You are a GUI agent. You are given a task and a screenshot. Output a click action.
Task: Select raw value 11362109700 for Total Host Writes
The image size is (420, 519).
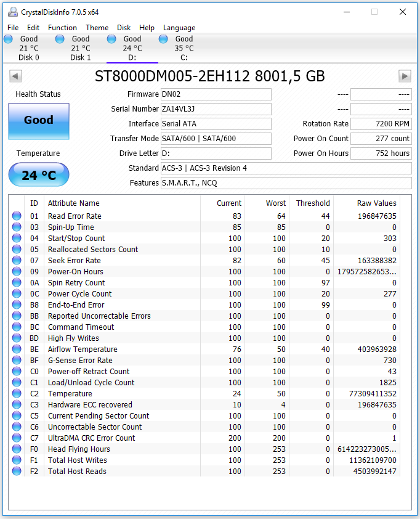[373, 460]
